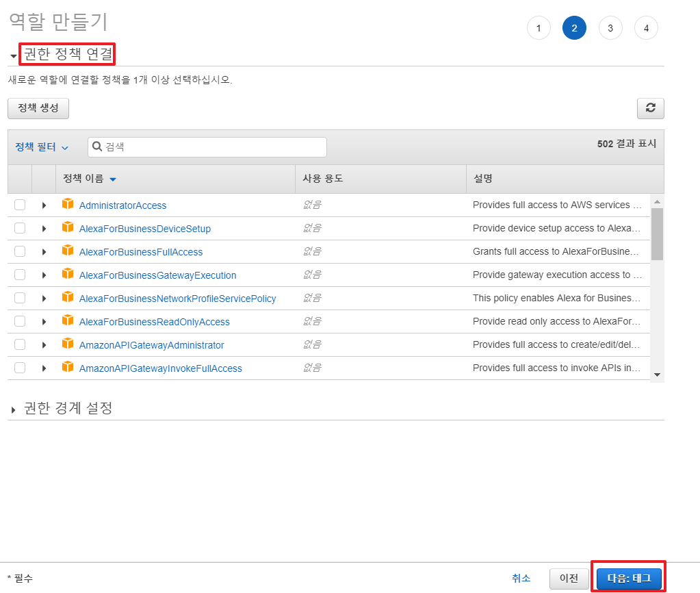Open the 정책 필터 dropdown
This screenshot has height=593, width=700.
[42, 147]
